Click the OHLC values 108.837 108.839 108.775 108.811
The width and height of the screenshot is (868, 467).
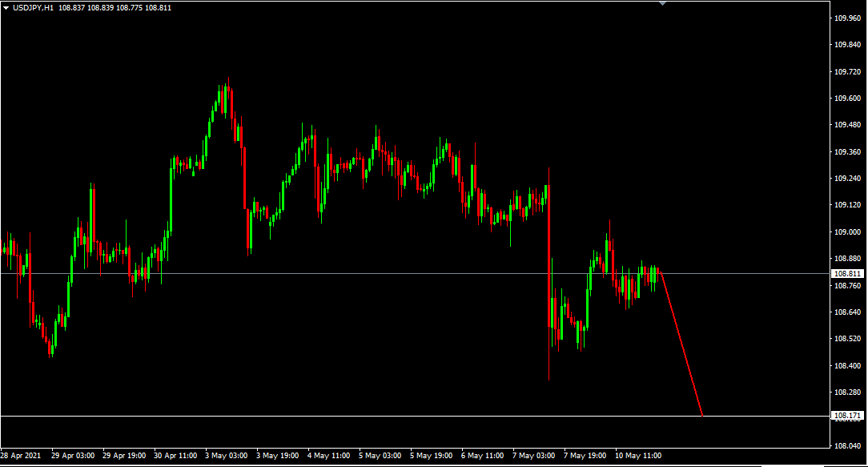pyautogui.click(x=115, y=8)
